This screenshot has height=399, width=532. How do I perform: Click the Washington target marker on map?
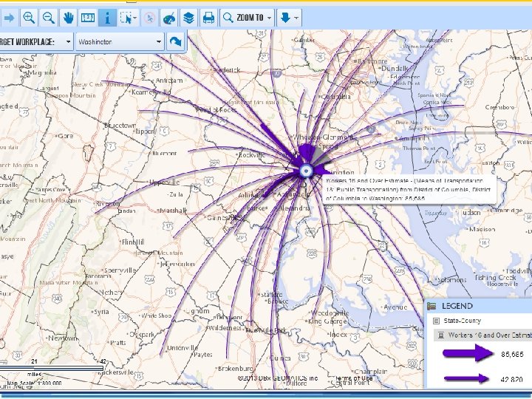(x=306, y=171)
